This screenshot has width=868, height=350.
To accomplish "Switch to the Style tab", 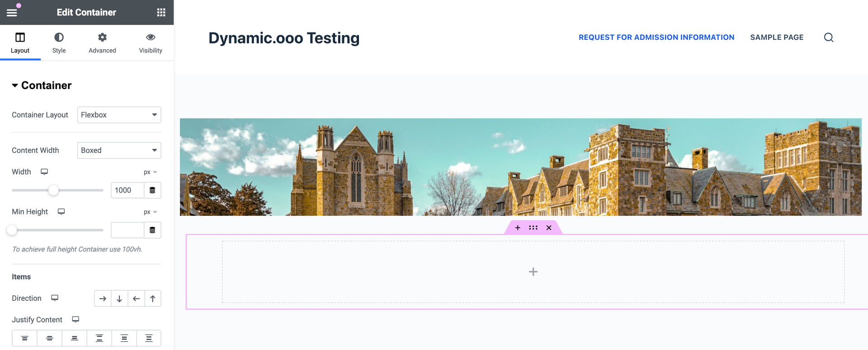I will point(59,43).
